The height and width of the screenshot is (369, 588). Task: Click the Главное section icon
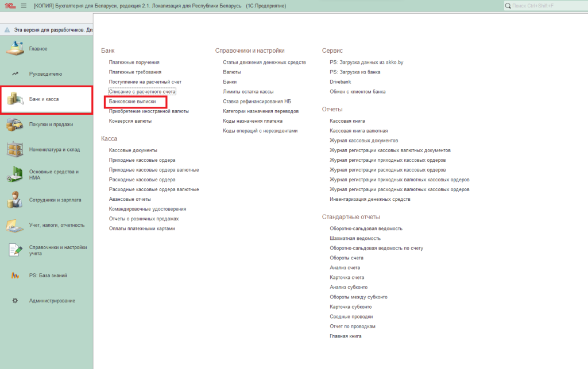(x=15, y=49)
